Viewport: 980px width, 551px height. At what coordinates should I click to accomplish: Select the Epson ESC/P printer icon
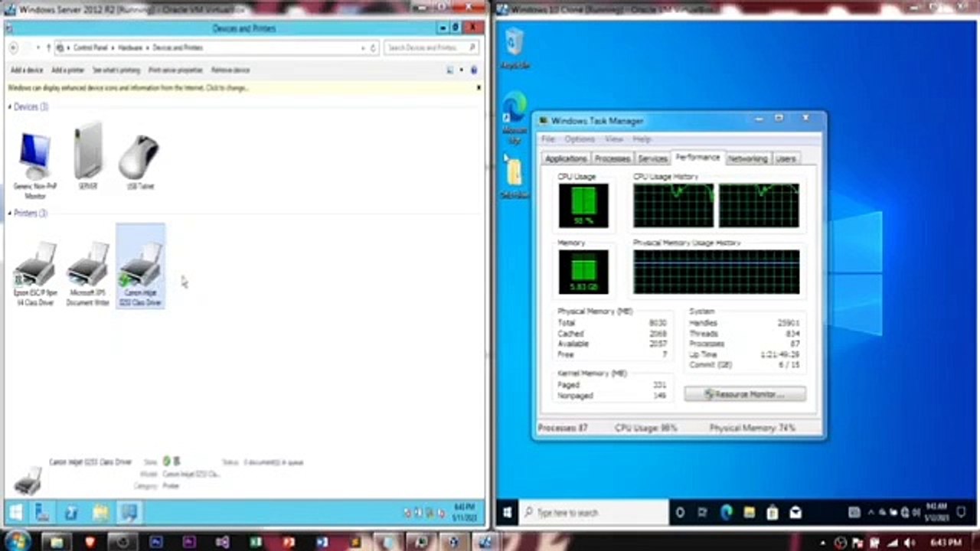(x=35, y=274)
